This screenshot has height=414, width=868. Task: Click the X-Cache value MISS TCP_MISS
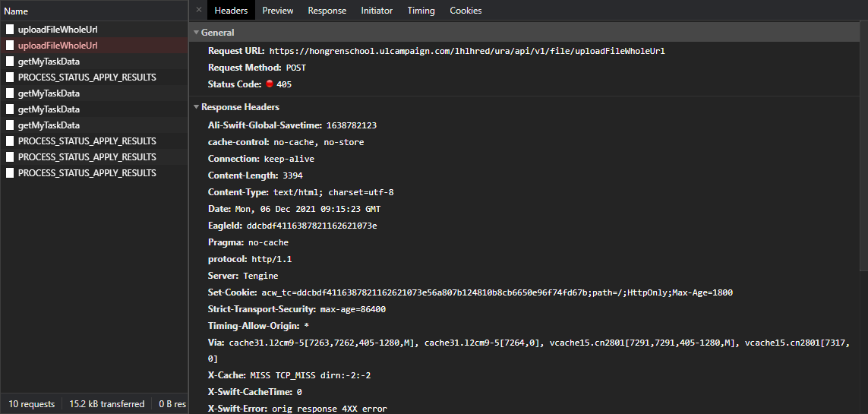point(311,375)
